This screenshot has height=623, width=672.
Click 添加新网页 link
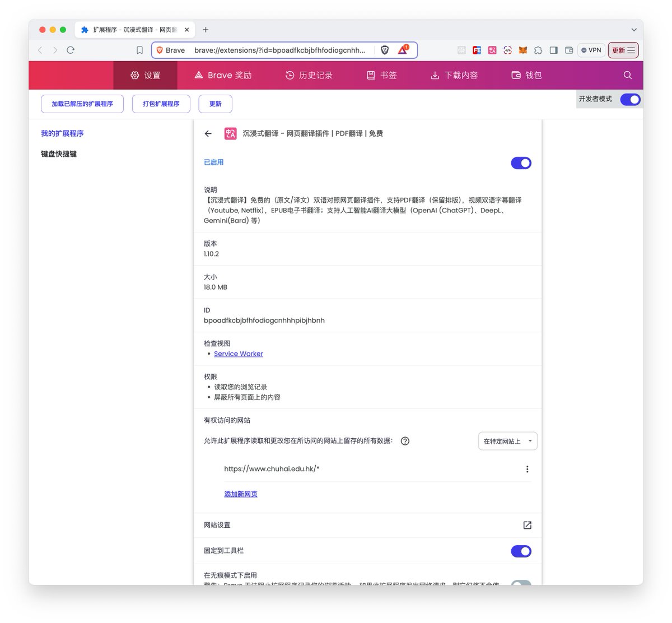[241, 494]
